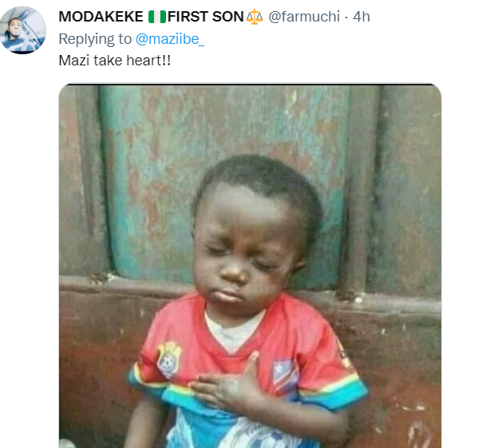The image size is (482, 448).
Task: Click the child's hand on chest
Action: point(226,383)
